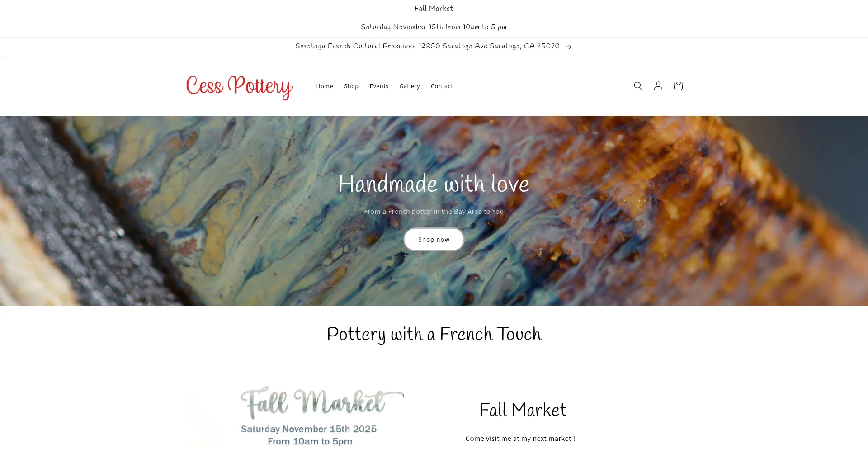Viewport: 868px width, 449px height.
Task: Open the shopping cart icon
Action: pos(678,86)
